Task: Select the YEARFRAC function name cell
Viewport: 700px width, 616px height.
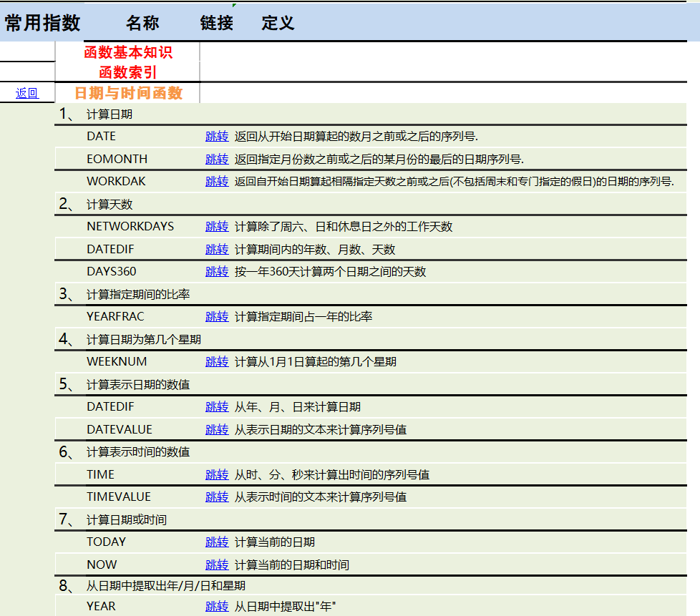Action: (115, 316)
